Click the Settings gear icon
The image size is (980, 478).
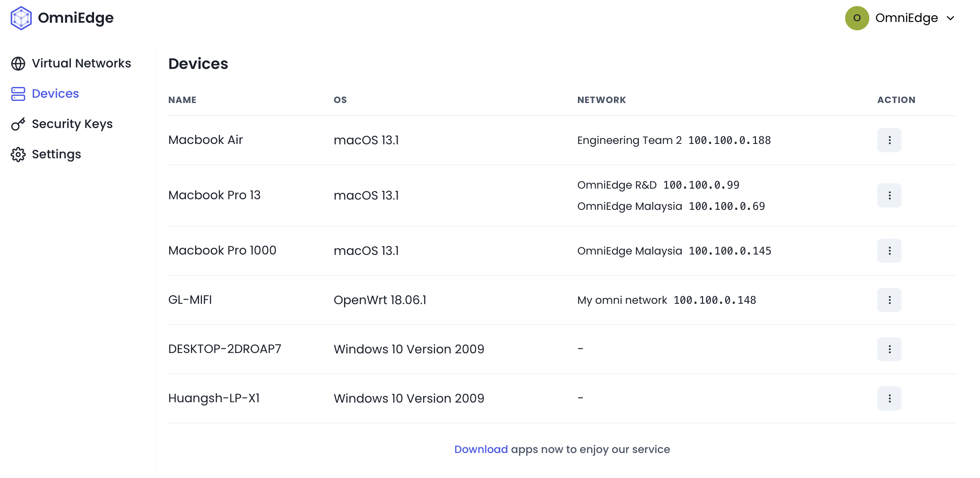(x=18, y=155)
